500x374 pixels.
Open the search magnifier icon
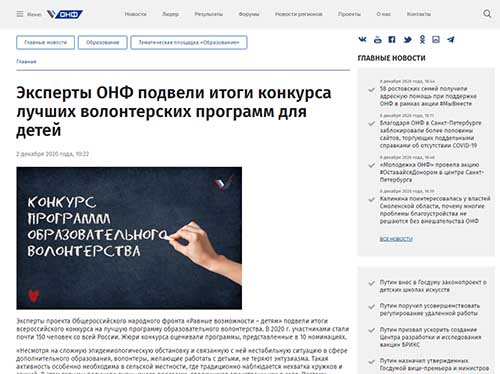tap(487, 14)
